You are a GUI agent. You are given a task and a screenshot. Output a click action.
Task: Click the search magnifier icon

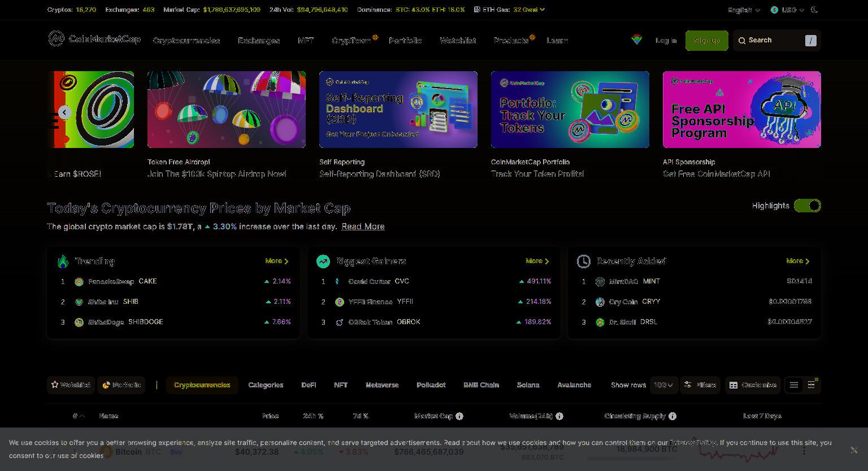[x=742, y=41]
